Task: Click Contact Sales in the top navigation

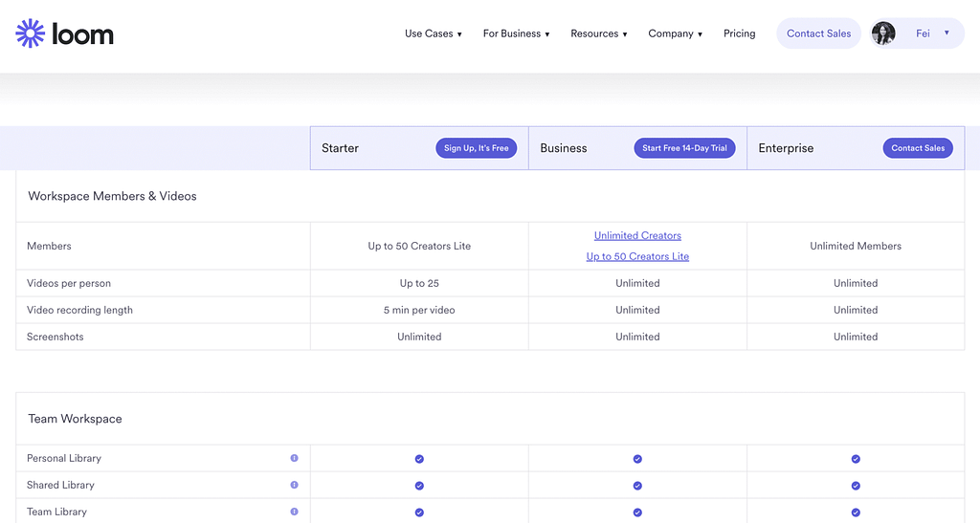Action: tap(818, 33)
